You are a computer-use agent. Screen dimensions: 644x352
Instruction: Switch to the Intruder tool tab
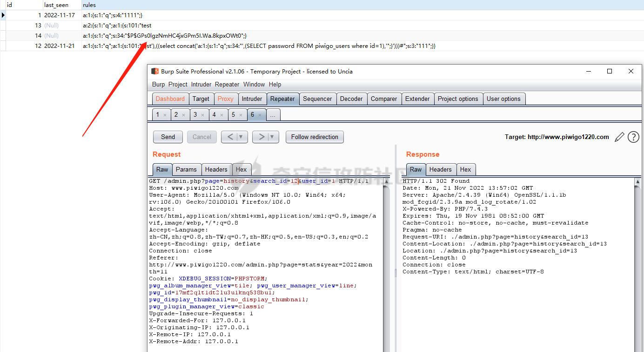coord(252,99)
